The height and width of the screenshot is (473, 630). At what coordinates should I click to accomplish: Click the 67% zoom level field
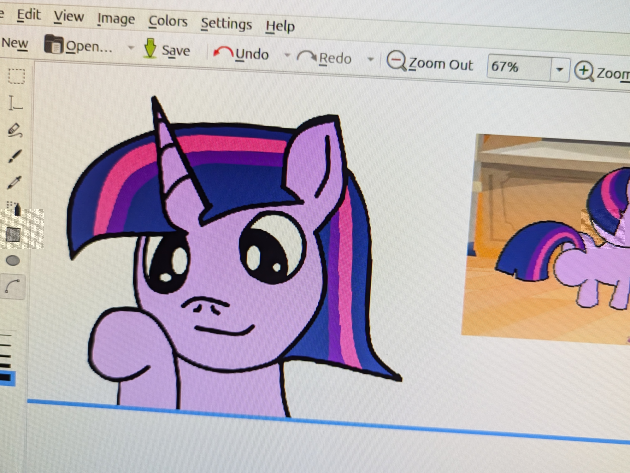pyautogui.click(x=519, y=67)
